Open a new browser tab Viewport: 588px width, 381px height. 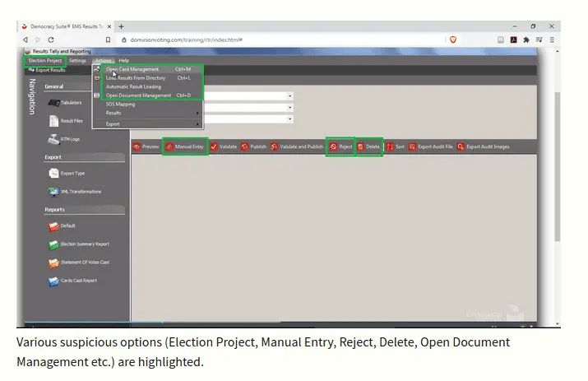121,26
